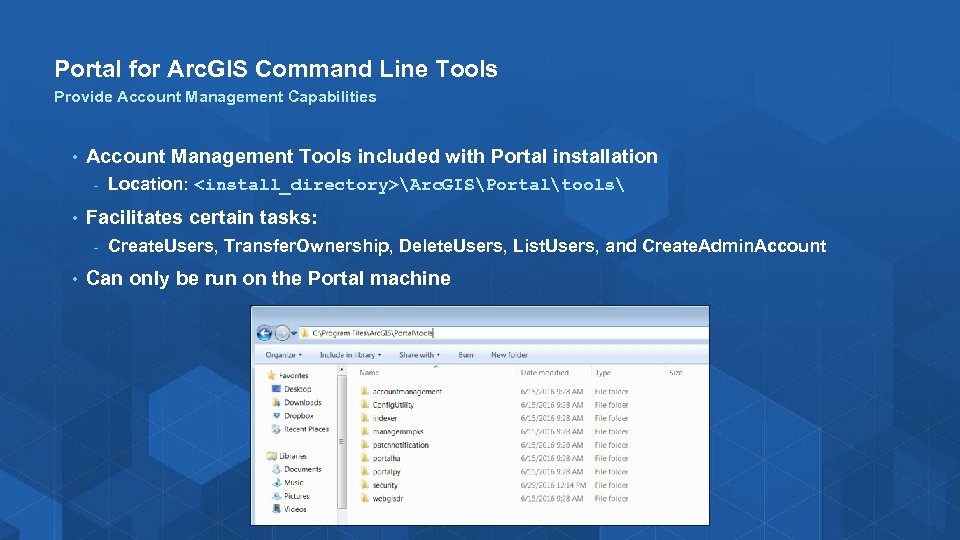The width and height of the screenshot is (960, 540).
Task: Select the indexer folder icon
Action: point(365,418)
